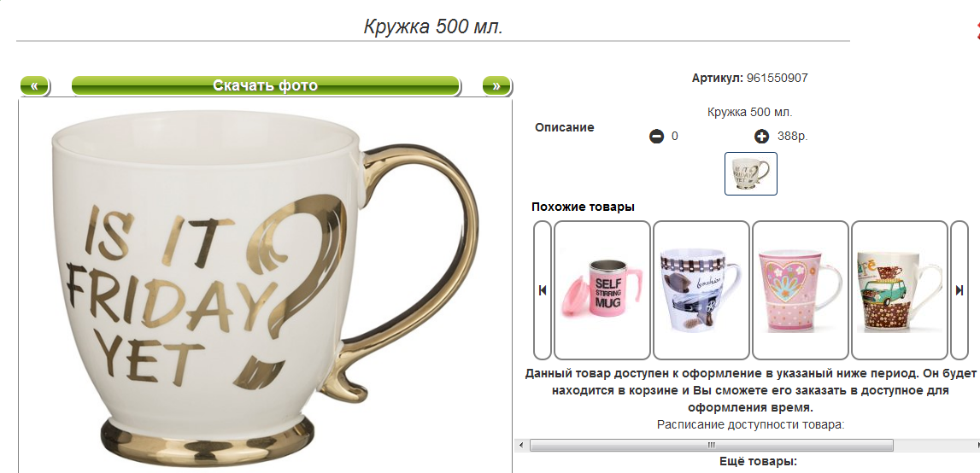Image resolution: width=980 pixels, height=473 pixels.
Task: Open the pink Self Stirring Mug product
Action: (x=602, y=290)
